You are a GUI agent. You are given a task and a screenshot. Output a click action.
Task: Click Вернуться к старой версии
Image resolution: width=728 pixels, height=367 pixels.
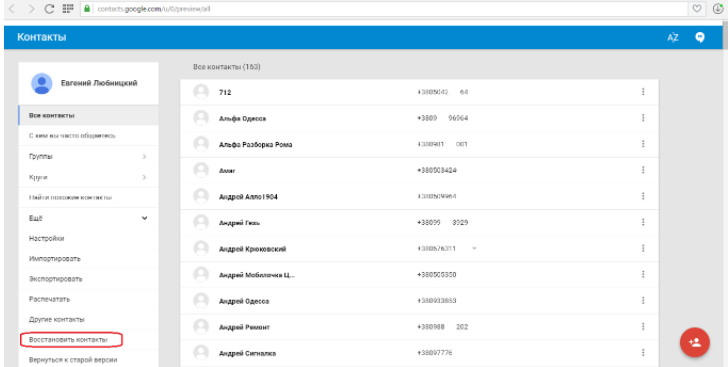(73, 360)
